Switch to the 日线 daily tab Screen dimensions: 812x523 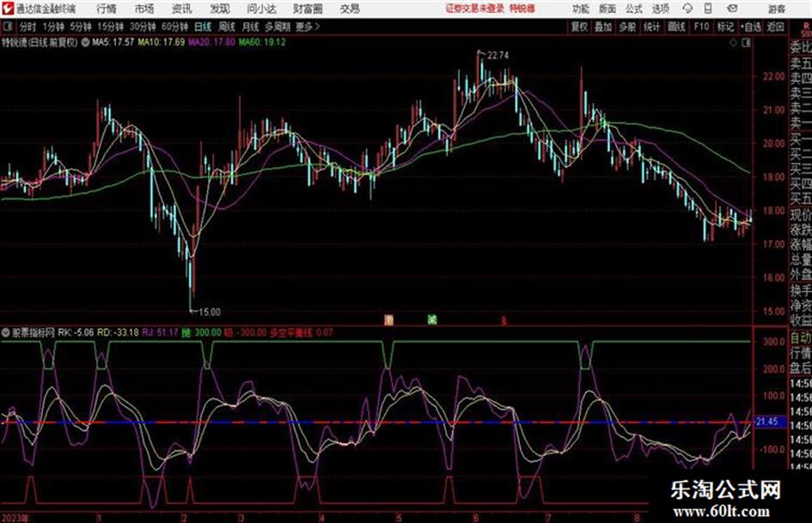pos(203,27)
